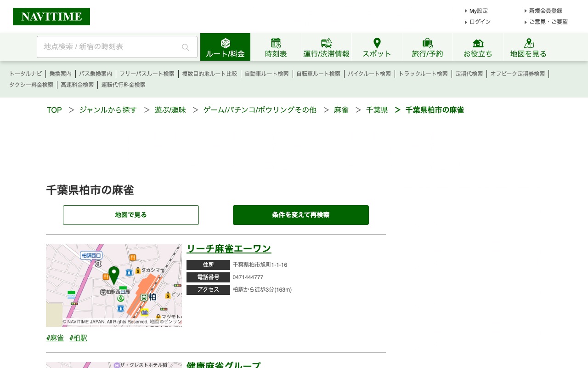Image resolution: width=588 pixels, height=368 pixels.
Task: Go to 千葉県 in the breadcrumb
Action: [x=377, y=110]
